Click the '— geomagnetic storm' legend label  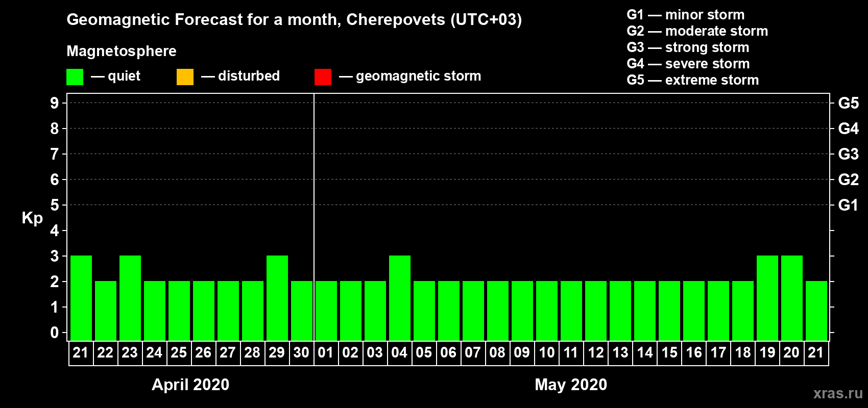(x=410, y=76)
